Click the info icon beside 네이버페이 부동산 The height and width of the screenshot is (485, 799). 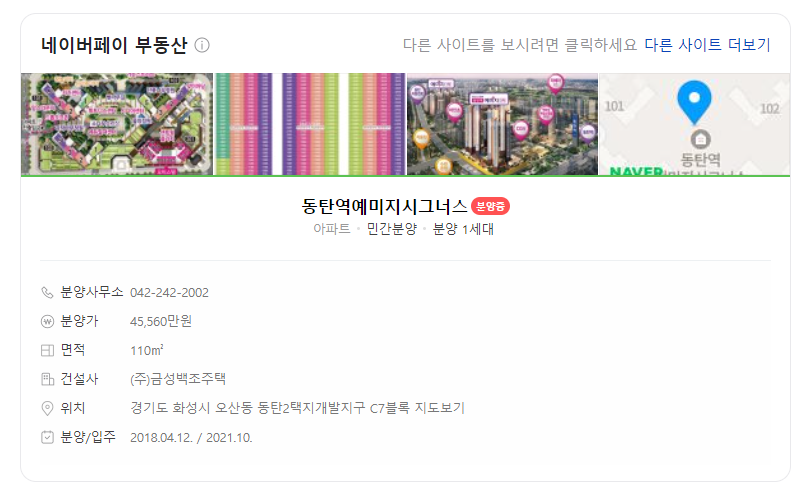(202, 45)
